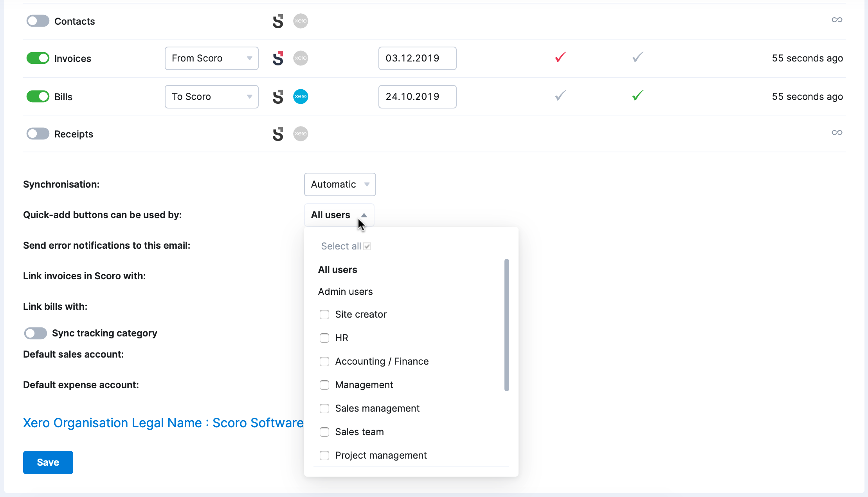Click the Invoices '55 seconds ago' text

click(807, 58)
